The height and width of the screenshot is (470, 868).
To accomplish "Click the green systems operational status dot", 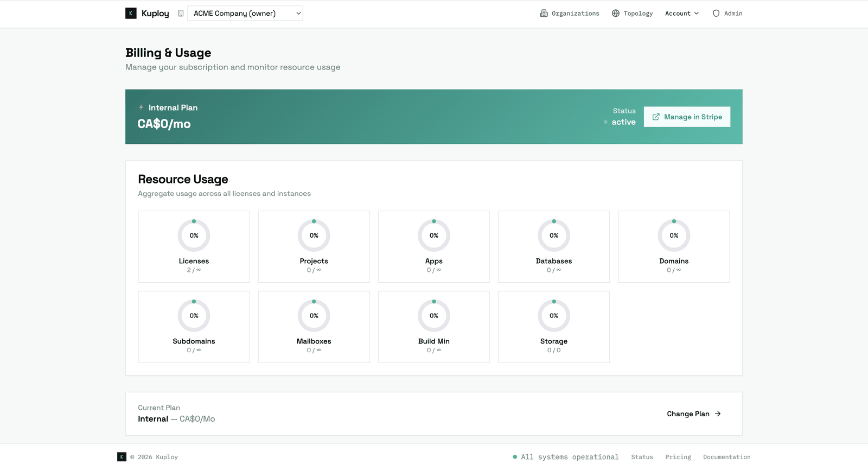I will click(515, 457).
